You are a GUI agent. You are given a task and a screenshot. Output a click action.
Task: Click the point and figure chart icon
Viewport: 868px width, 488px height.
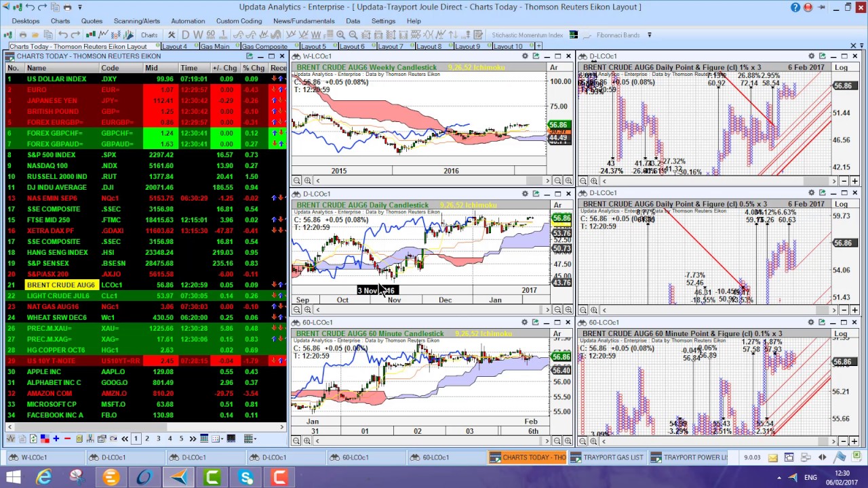(115, 35)
